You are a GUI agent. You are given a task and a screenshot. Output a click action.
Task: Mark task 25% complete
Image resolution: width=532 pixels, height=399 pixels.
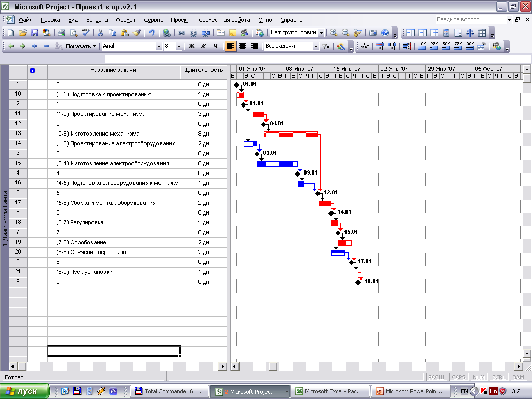(x=434, y=46)
